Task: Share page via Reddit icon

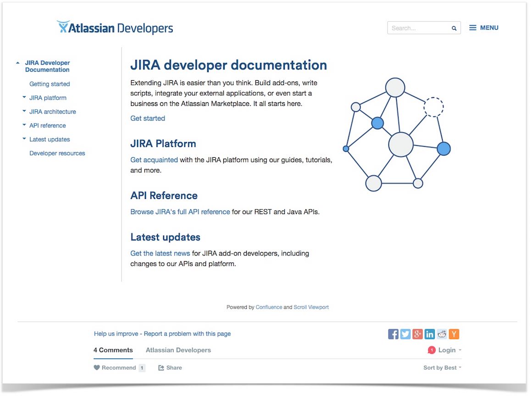Action: (442, 334)
